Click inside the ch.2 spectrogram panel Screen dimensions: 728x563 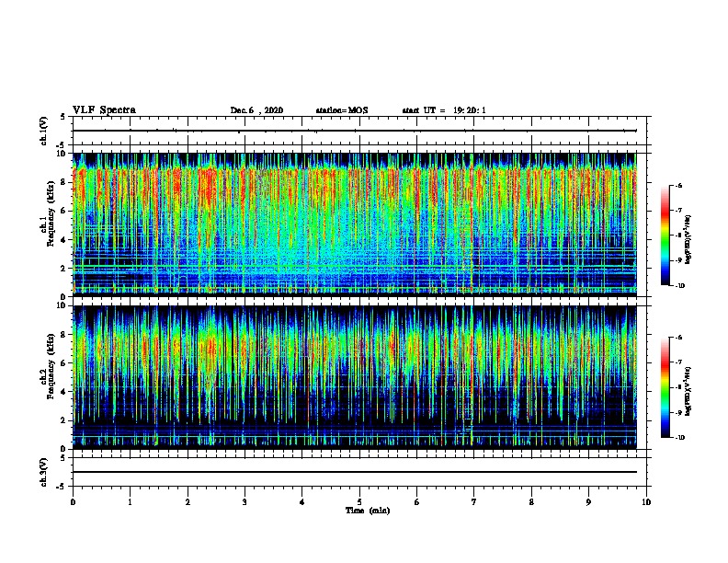click(x=355, y=377)
